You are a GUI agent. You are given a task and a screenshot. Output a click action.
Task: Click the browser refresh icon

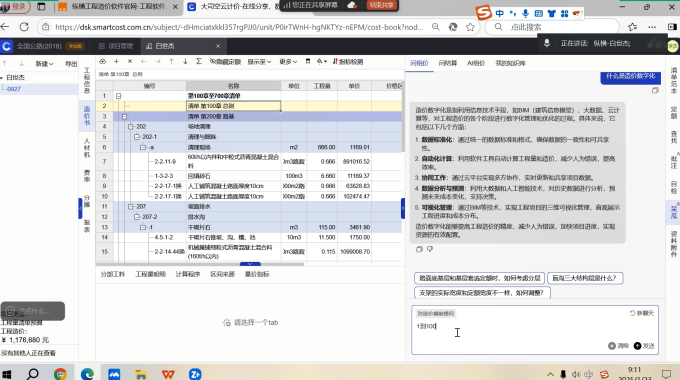[24, 27]
